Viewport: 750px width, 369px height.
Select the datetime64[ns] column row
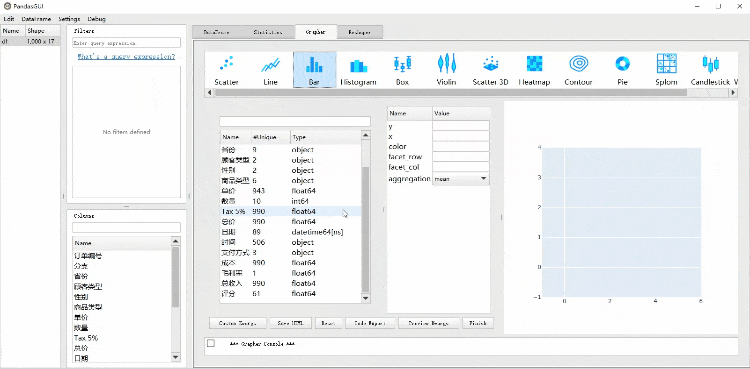pyautogui.click(x=290, y=232)
